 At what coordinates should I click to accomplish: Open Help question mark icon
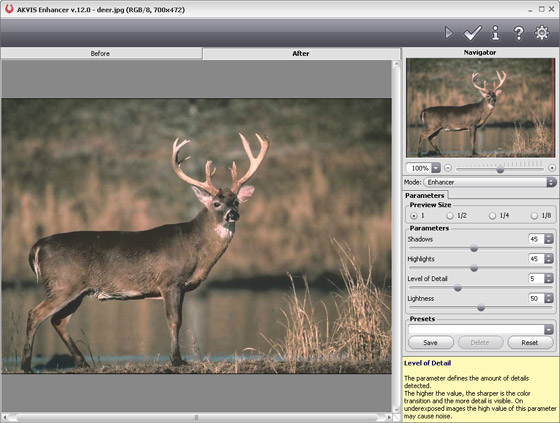pos(519,33)
